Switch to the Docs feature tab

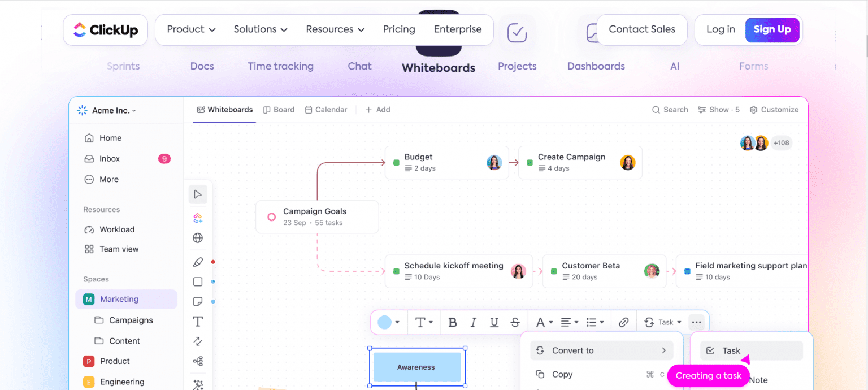point(202,66)
